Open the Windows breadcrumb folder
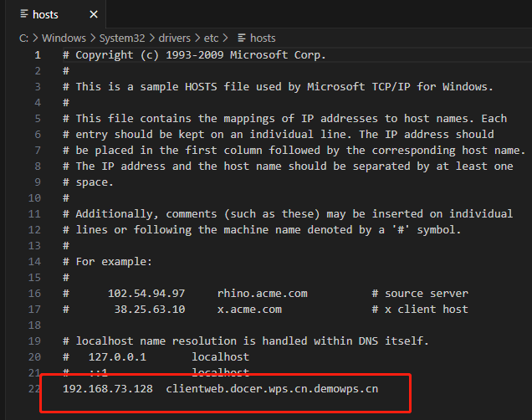Image resolution: width=532 pixels, height=420 pixels. click(64, 38)
